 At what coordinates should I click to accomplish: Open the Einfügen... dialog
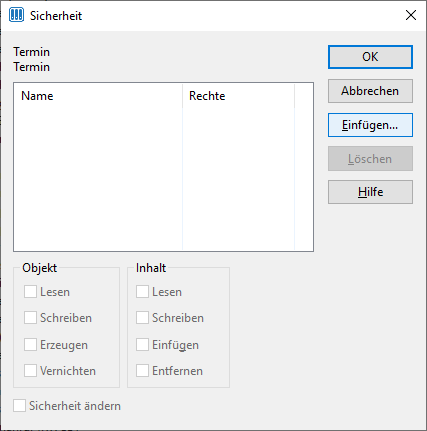[370, 125]
